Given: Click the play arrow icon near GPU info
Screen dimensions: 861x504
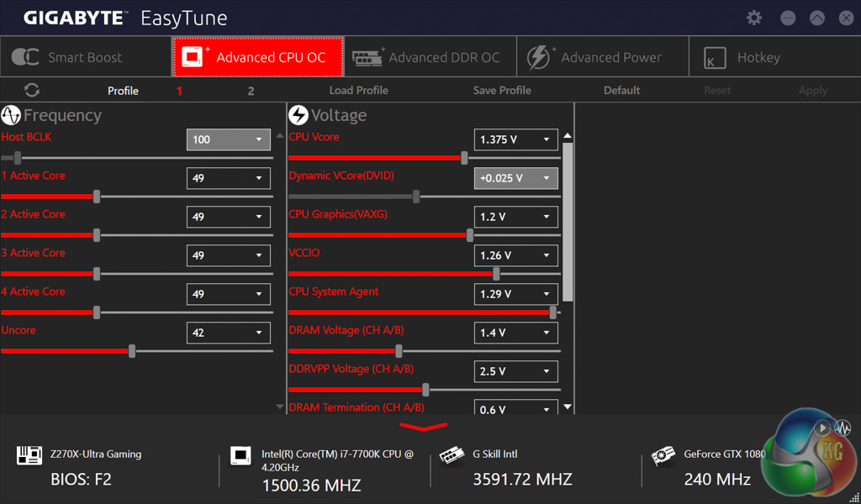Looking at the screenshot, I should click(x=822, y=428).
